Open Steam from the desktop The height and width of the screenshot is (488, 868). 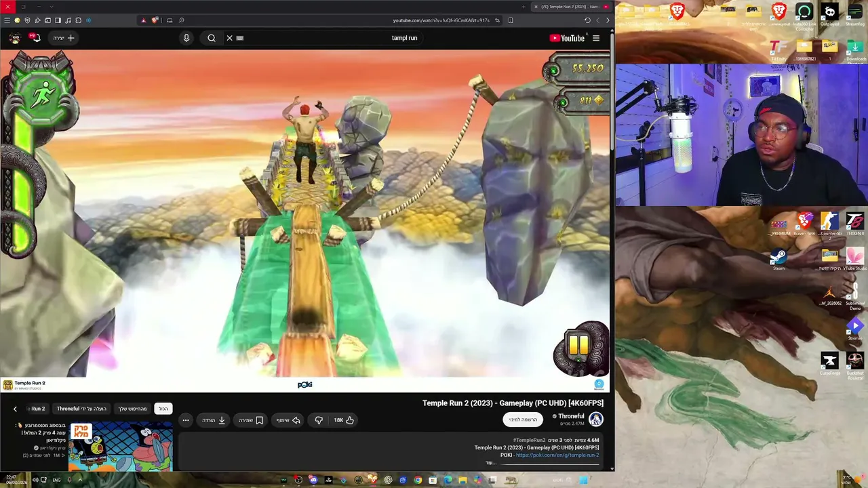778,260
